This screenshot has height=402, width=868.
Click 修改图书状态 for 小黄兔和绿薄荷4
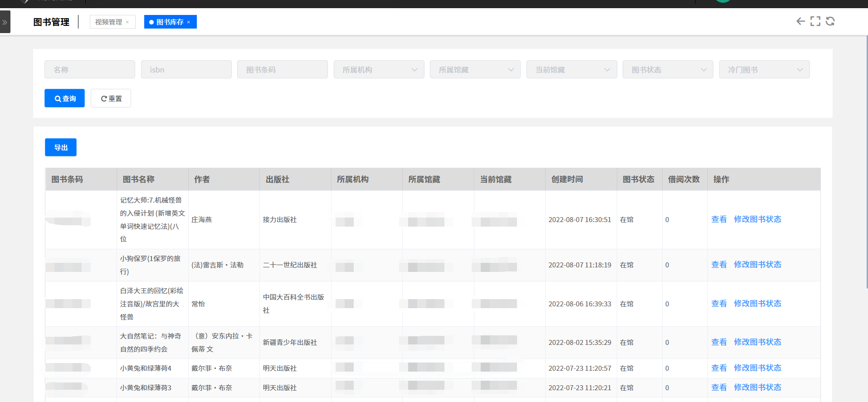pos(757,368)
